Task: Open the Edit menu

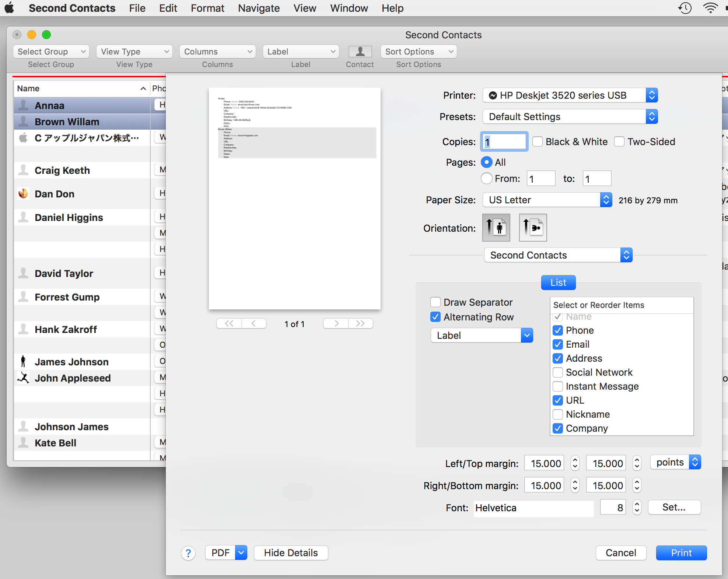Action: pos(168,8)
